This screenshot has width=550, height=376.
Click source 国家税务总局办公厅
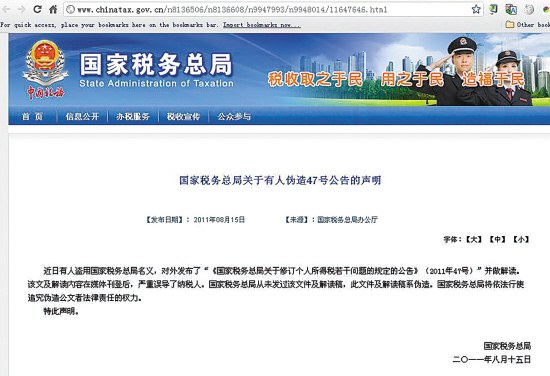pos(347,220)
